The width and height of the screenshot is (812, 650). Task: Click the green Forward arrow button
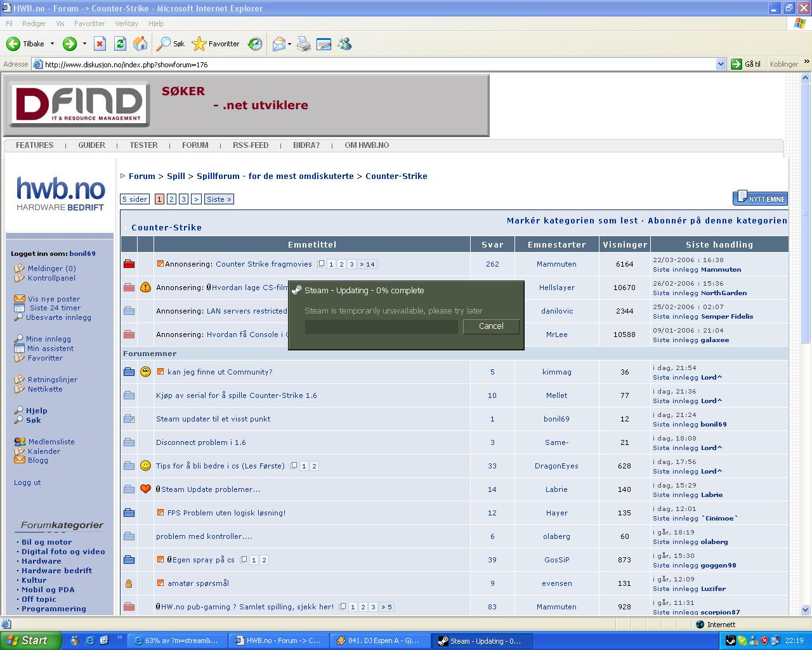pyautogui.click(x=70, y=44)
